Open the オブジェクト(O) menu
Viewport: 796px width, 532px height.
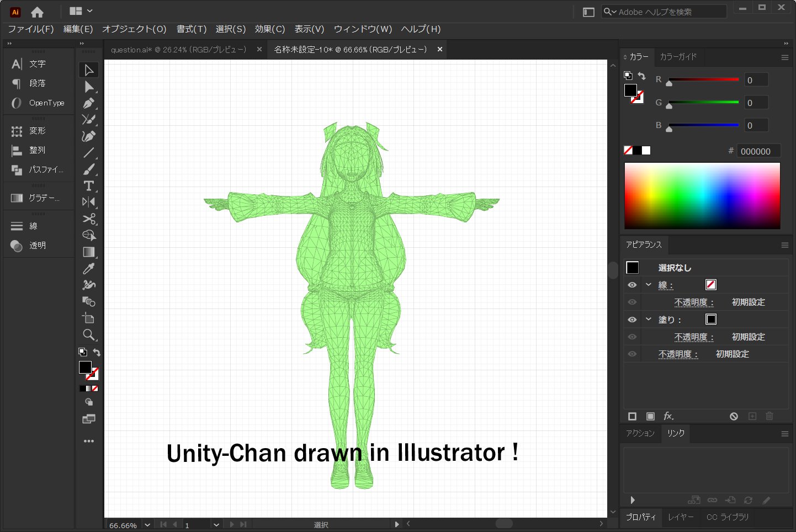[x=134, y=29]
